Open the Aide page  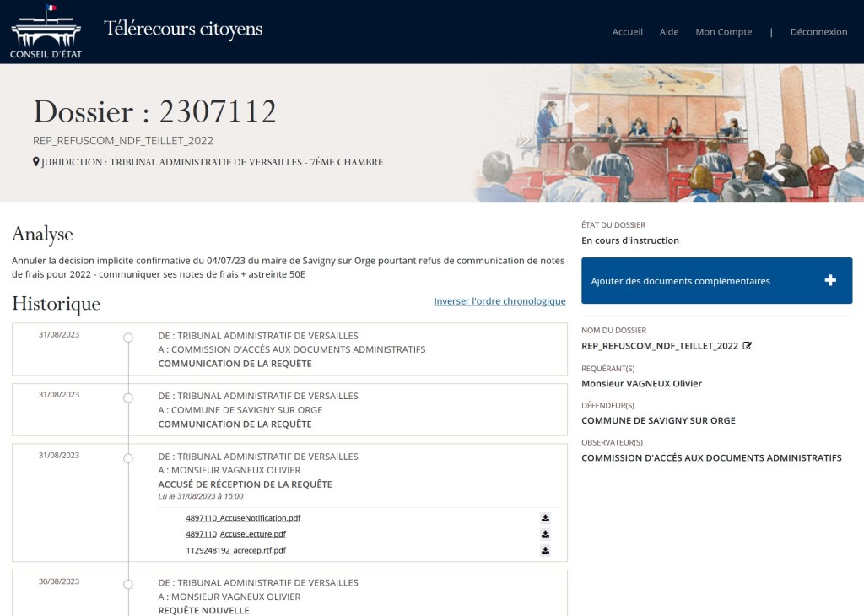pyautogui.click(x=668, y=32)
